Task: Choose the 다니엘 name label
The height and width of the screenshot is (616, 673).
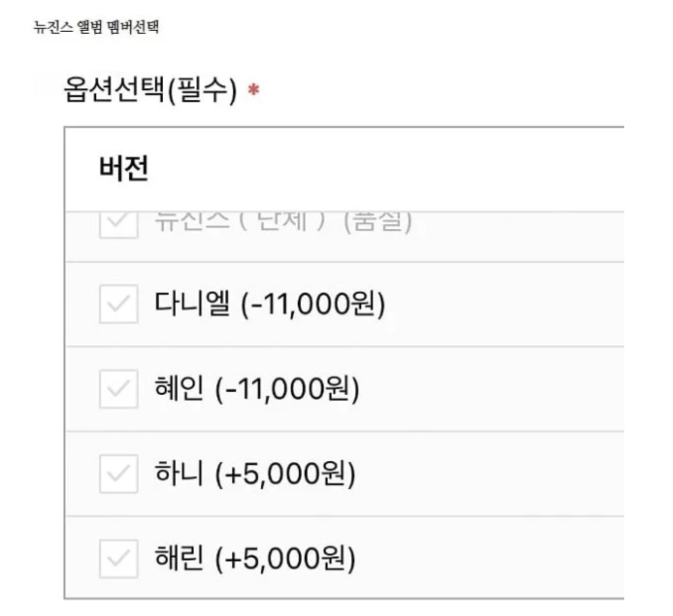Action: (x=192, y=303)
